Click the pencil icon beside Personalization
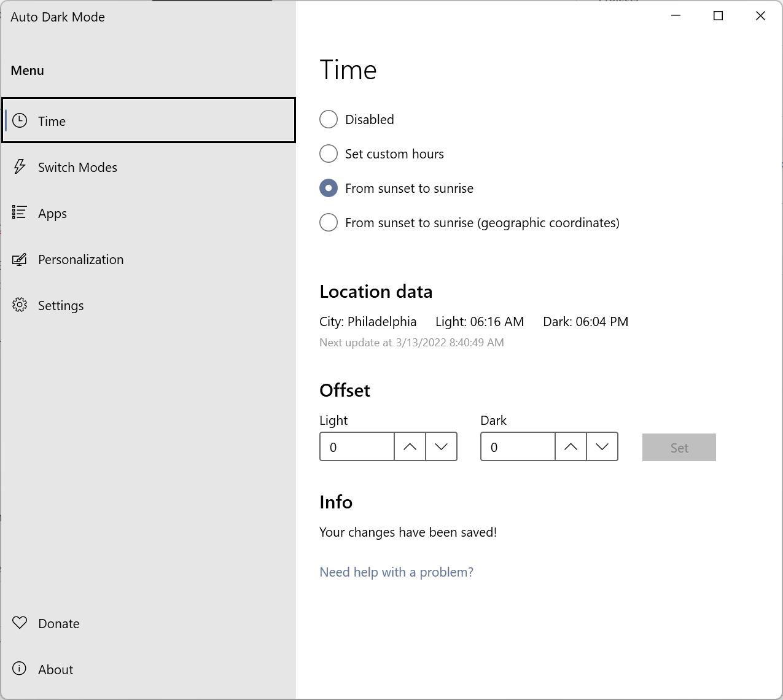Image resolution: width=783 pixels, height=700 pixels. point(19,259)
